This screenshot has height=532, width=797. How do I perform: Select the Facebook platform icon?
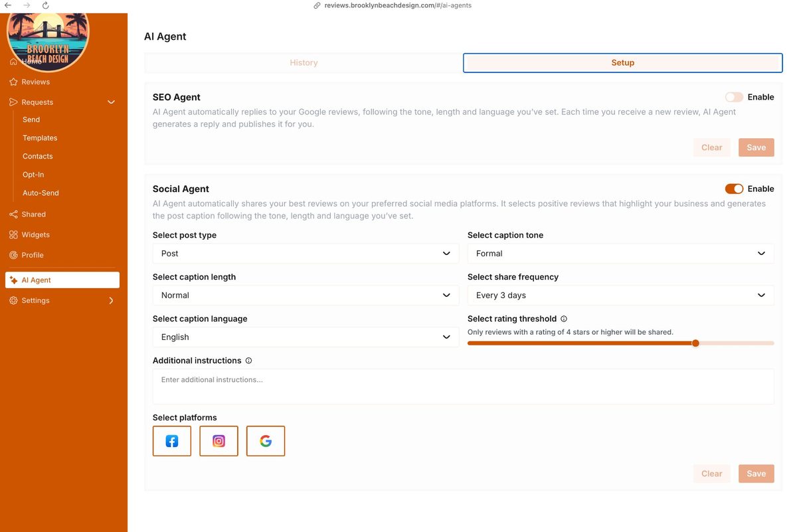[172, 441]
